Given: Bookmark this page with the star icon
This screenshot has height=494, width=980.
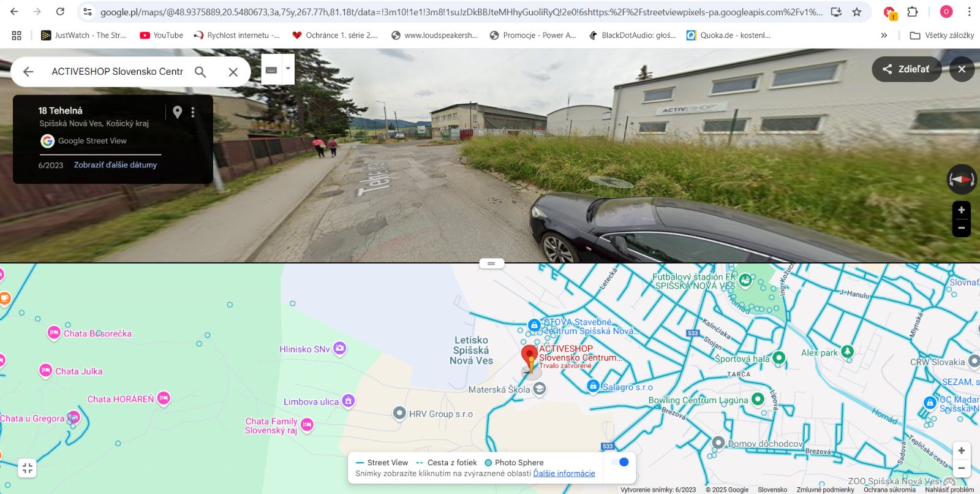Looking at the screenshot, I should point(857,12).
